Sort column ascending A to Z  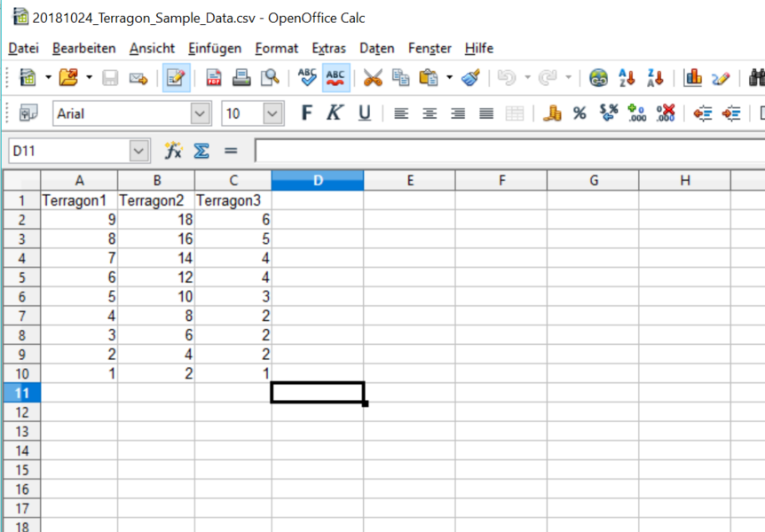coord(627,78)
